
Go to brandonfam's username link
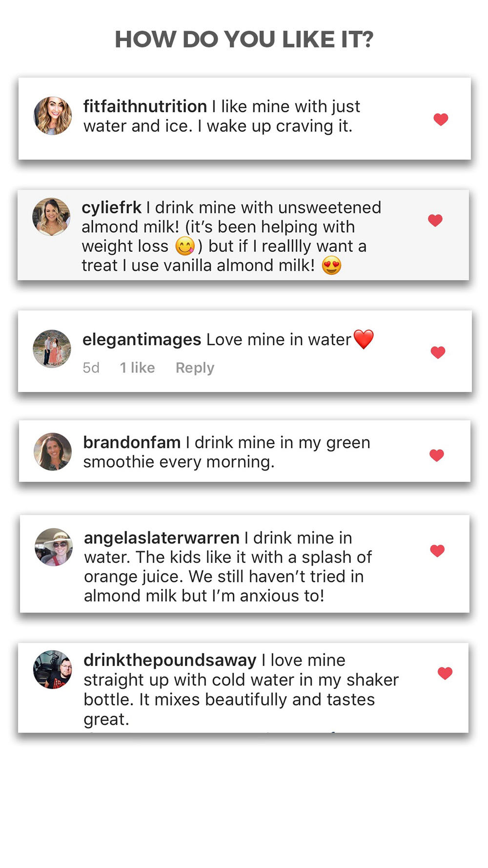pyautogui.click(x=132, y=442)
